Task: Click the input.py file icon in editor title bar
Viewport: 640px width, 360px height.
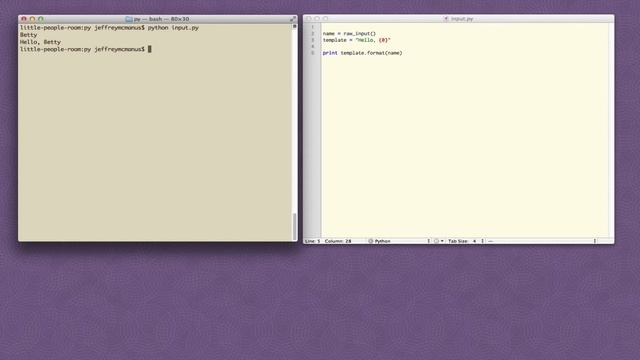Action: 446,19
